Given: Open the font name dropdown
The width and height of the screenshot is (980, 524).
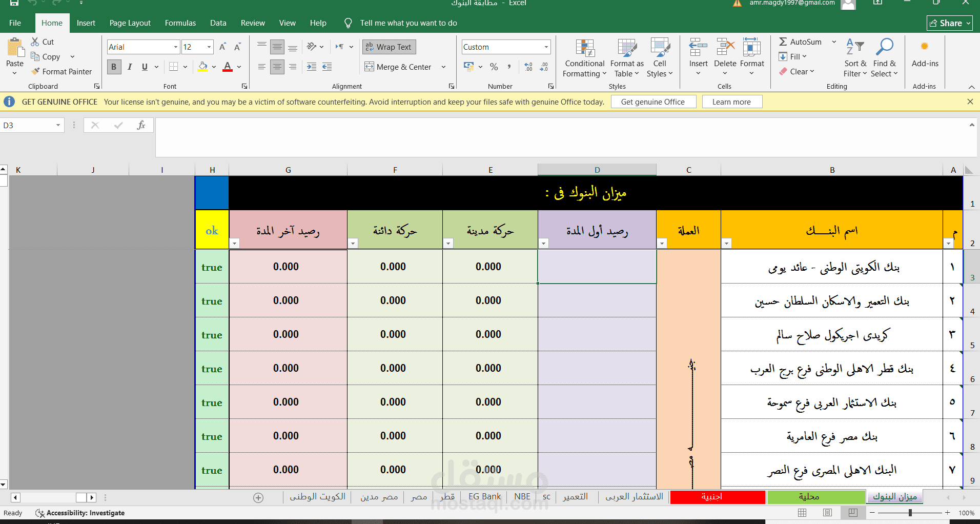Looking at the screenshot, I should 175,47.
